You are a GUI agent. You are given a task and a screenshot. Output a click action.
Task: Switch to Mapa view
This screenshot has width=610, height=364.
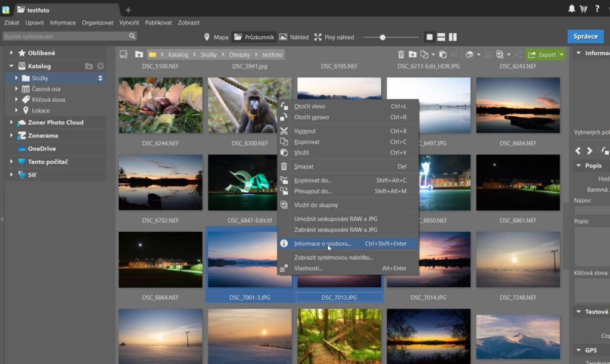coord(216,37)
